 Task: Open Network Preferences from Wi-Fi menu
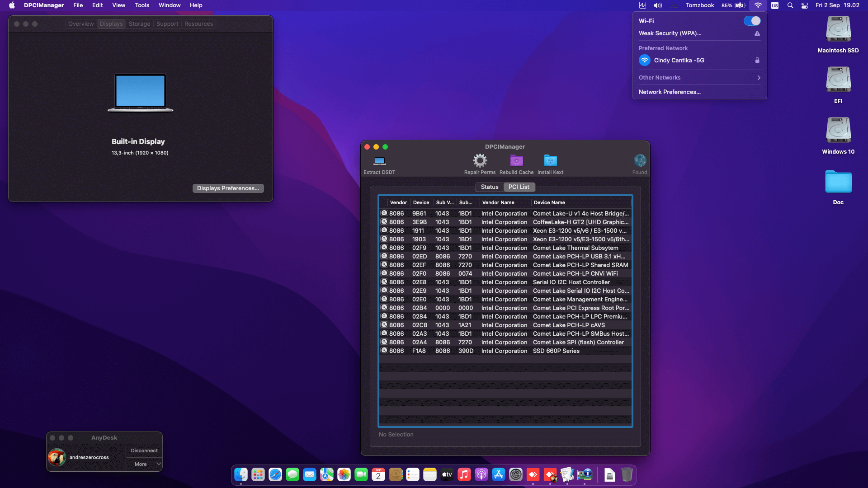tap(670, 92)
